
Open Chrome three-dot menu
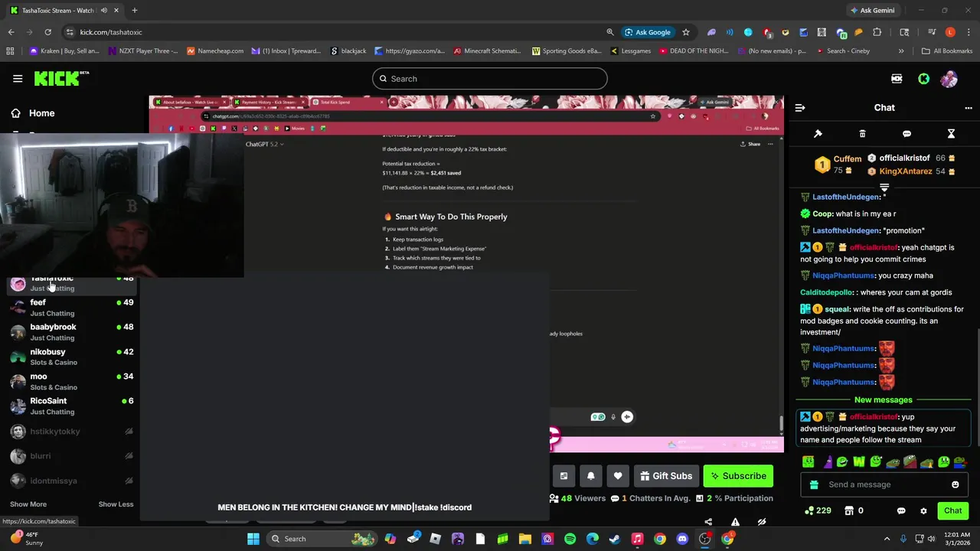click(x=969, y=32)
